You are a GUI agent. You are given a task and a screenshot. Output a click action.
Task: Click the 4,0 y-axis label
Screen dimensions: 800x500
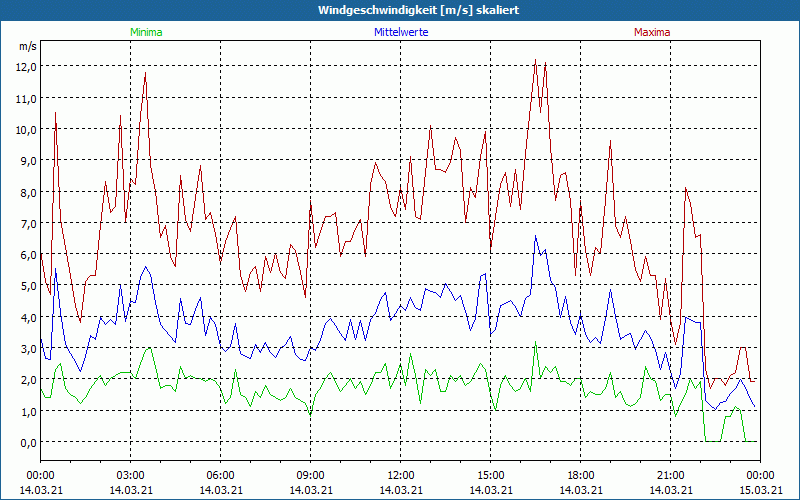(30, 317)
